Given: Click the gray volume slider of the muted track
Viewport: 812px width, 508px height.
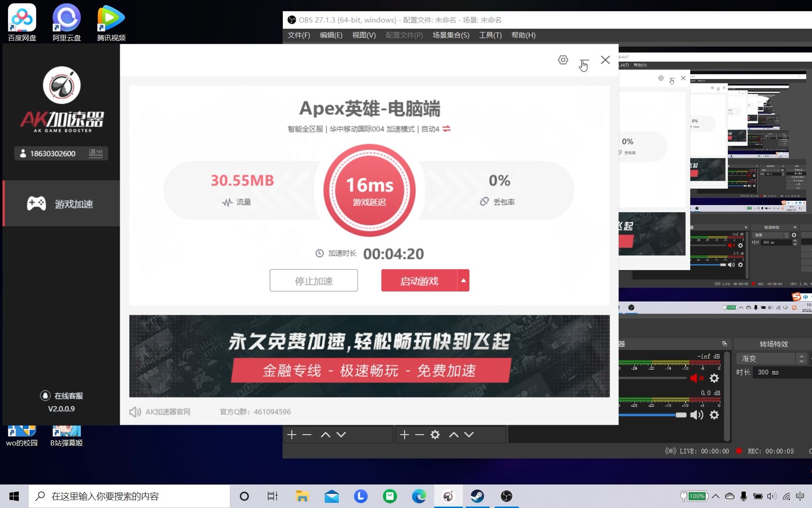Looking at the screenshot, I should pyautogui.click(x=653, y=378).
